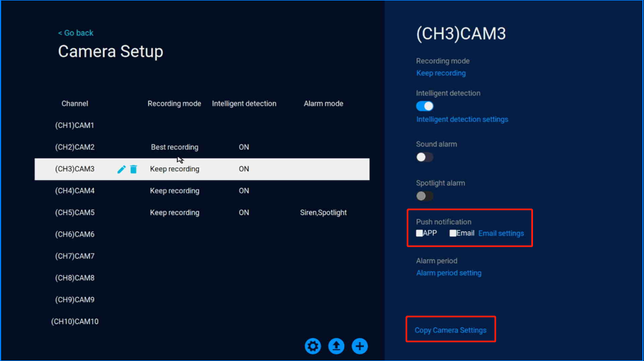Toggle the Intelligent detection switch
Image resolution: width=644 pixels, height=361 pixels.
[425, 106]
